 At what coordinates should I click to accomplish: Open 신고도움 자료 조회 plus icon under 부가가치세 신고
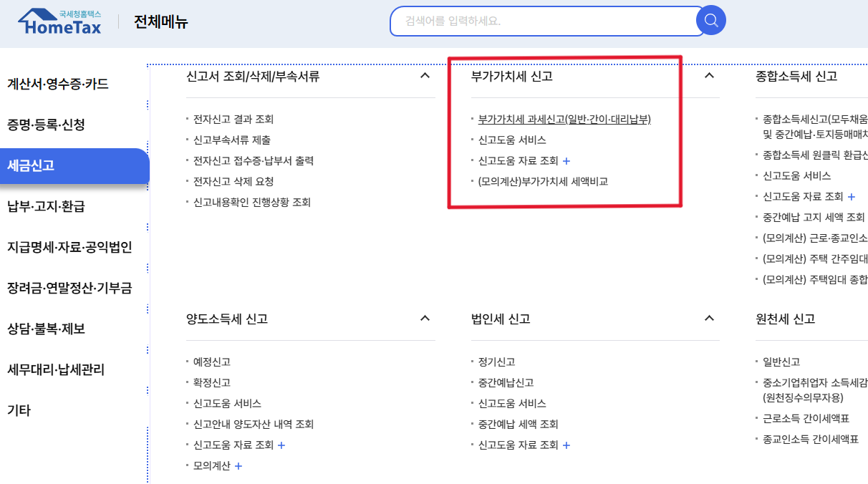(x=566, y=162)
